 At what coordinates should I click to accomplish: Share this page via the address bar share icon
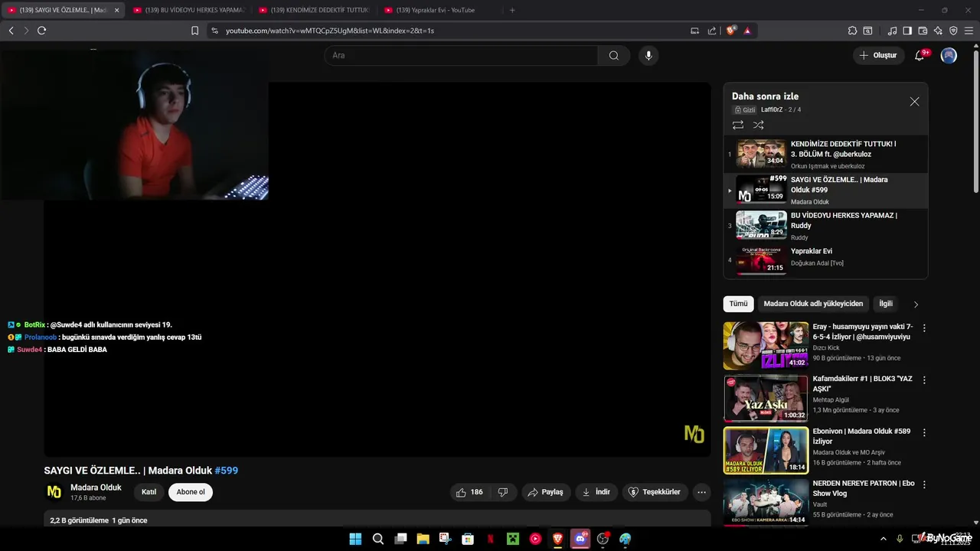[x=712, y=31]
